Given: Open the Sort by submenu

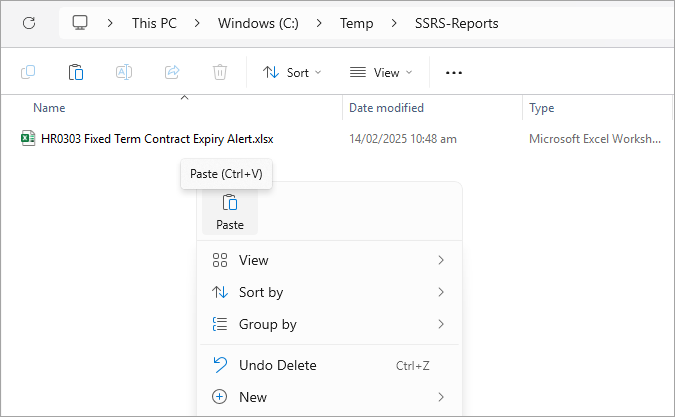Looking at the screenshot, I should (328, 292).
